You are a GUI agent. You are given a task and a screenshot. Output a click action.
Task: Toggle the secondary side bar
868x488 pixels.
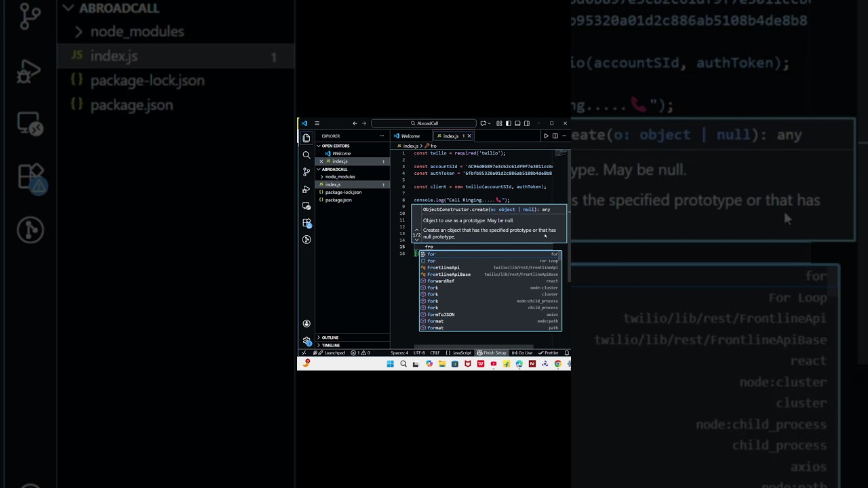pyautogui.click(x=527, y=123)
